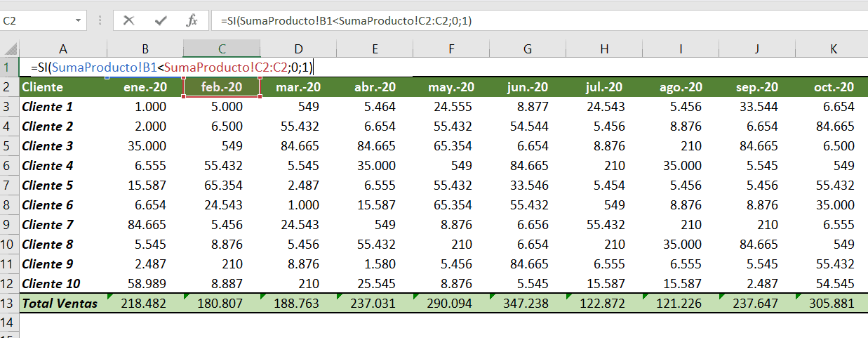The width and height of the screenshot is (868, 338).
Task: Click the ago.-20 header cell
Action: coord(680,87)
